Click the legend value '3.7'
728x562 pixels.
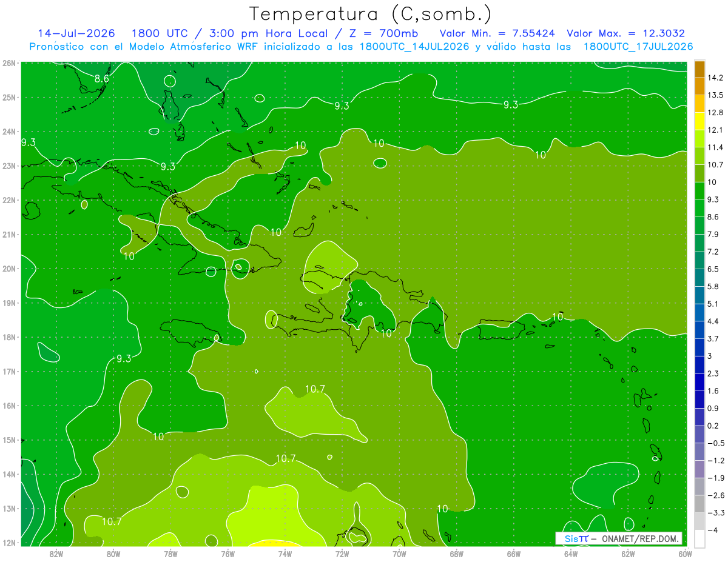click(713, 338)
